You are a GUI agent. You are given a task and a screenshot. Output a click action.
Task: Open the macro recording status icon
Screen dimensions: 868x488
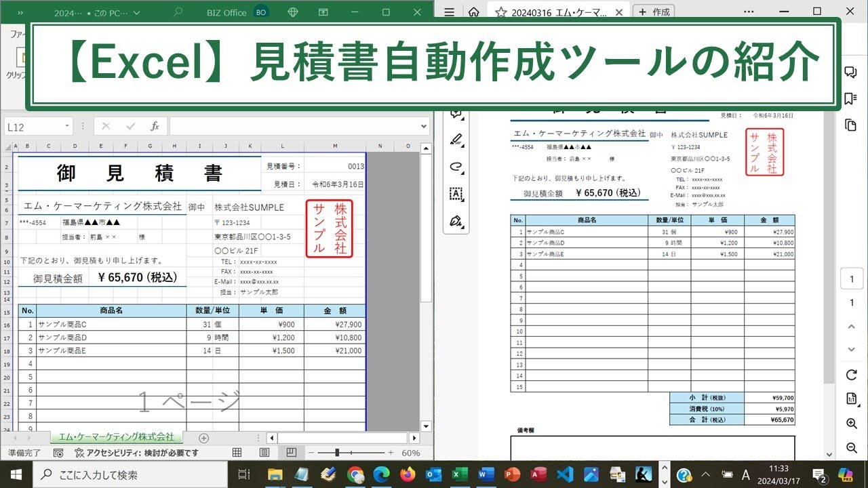pyautogui.click(x=58, y=453)
